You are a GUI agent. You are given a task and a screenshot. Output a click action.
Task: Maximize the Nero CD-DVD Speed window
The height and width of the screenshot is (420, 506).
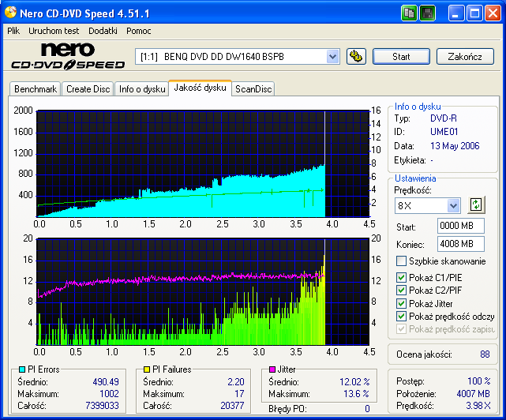point(474,13)
